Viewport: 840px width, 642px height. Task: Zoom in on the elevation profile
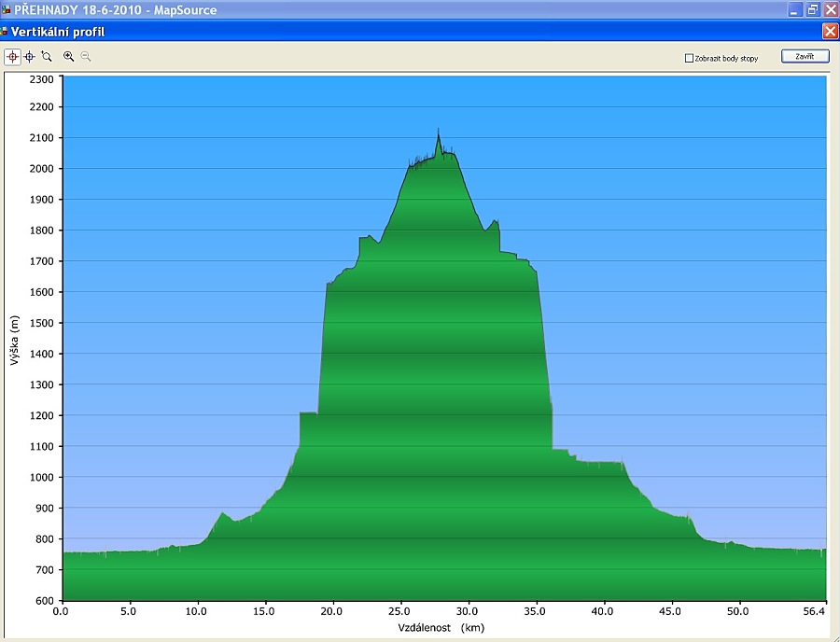[x=68, y=56]
